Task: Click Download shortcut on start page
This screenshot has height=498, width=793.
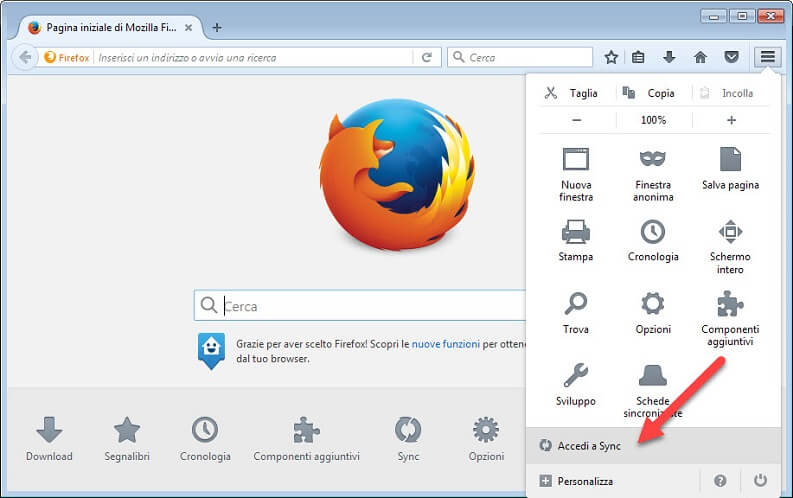Action: (x=49, y=439)
